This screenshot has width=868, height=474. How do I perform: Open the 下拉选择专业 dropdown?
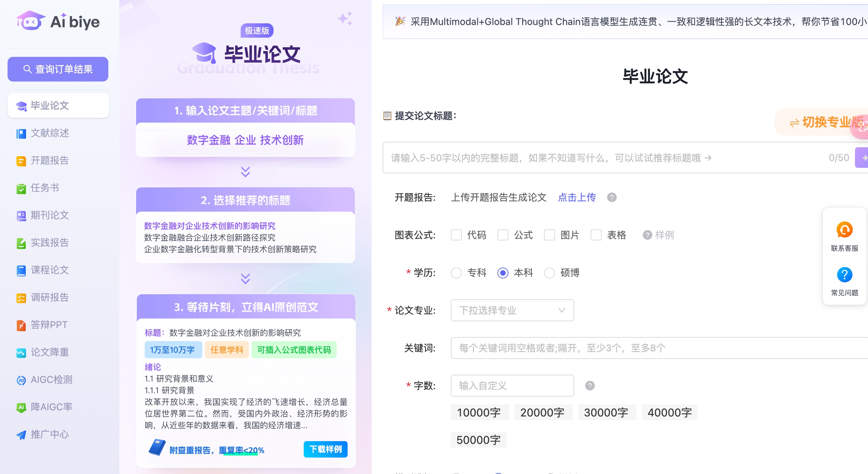point(512,310)
